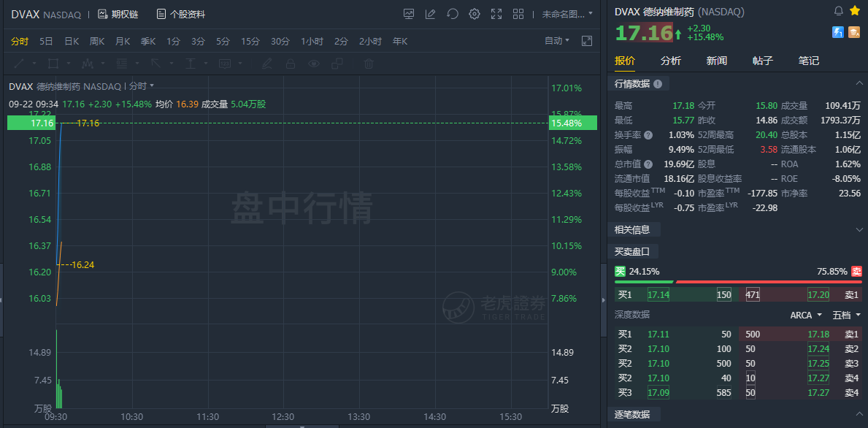Screen dimensions: 868x428
Task: Switch to 日K chart
Action: [72, 41]
